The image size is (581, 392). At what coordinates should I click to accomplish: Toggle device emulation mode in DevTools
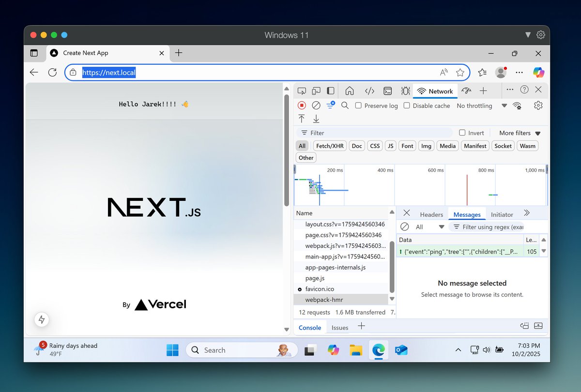coord(316,90)
